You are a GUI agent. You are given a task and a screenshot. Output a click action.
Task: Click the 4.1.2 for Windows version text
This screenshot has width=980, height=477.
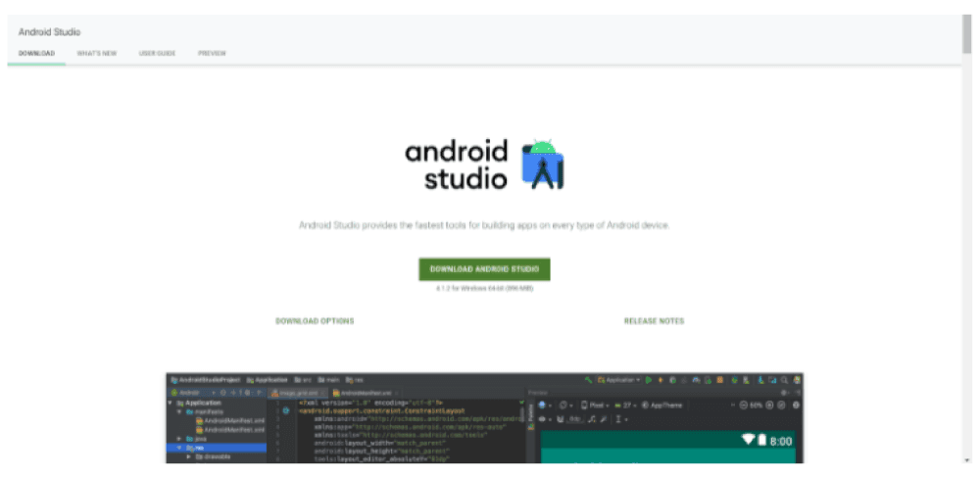[484, 289]
